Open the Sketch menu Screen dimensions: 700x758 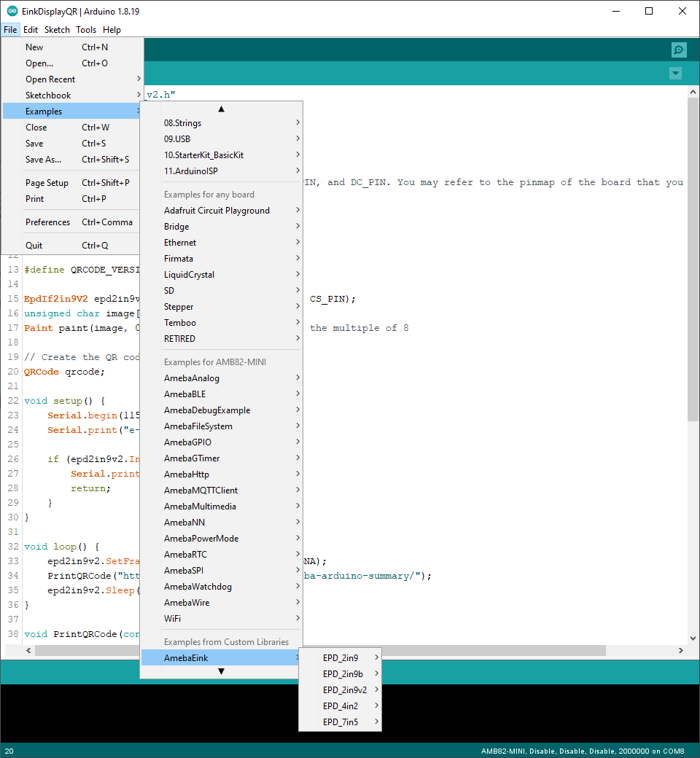57,30
